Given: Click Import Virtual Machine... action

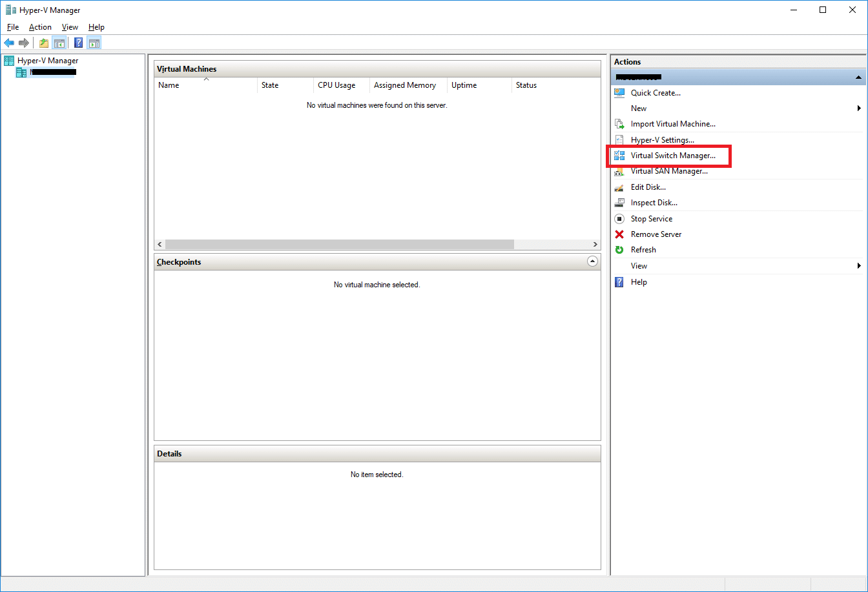Looking at the screenshot, I should click(x=673, y=124).
